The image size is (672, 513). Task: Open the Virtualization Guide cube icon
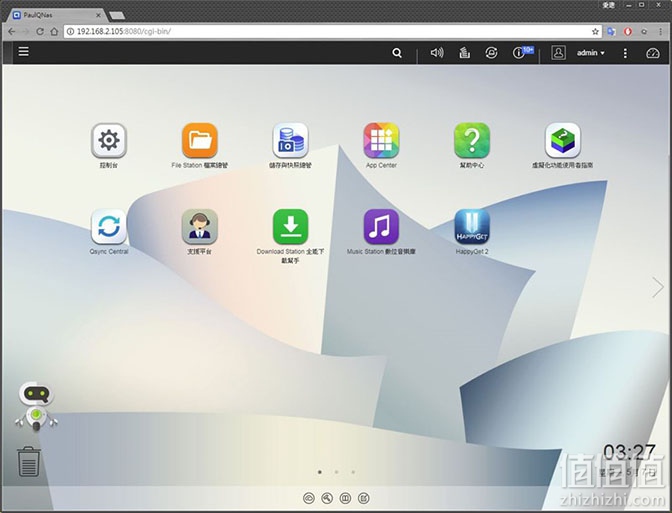pos(563,141)
